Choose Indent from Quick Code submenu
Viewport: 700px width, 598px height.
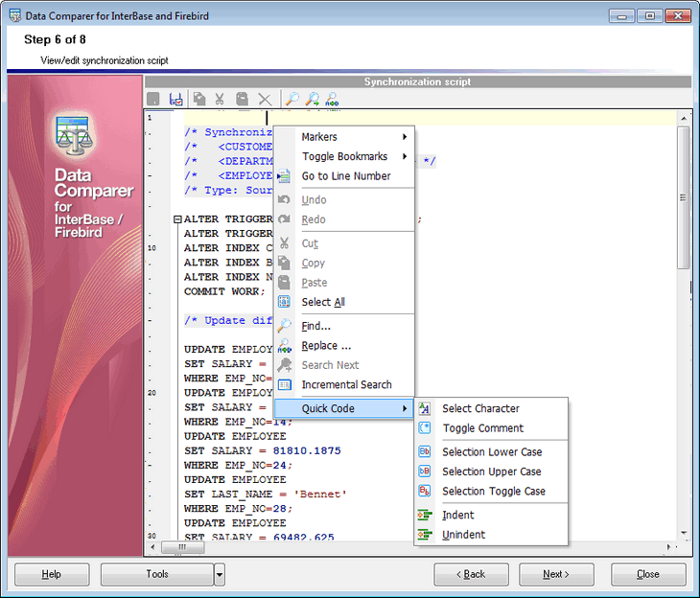[491, 515]
